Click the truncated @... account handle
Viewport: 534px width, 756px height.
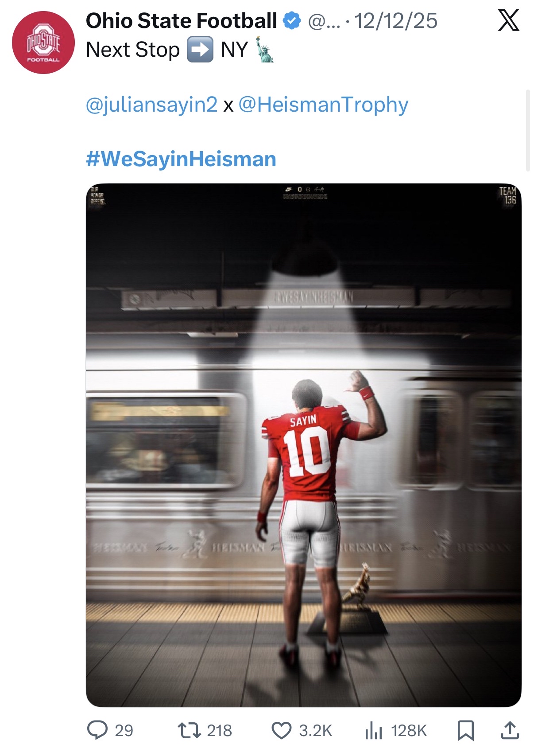[x=324, y=21]
